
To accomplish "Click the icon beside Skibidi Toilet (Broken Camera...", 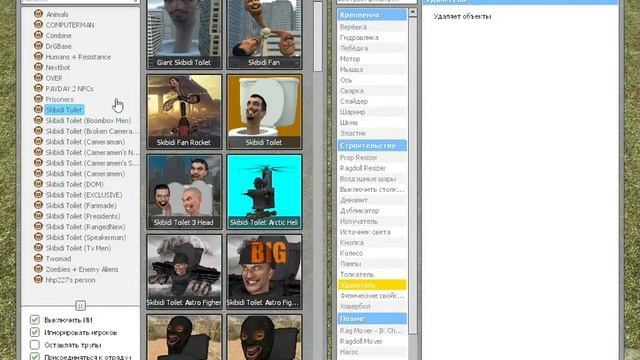I will click(38, 131).
